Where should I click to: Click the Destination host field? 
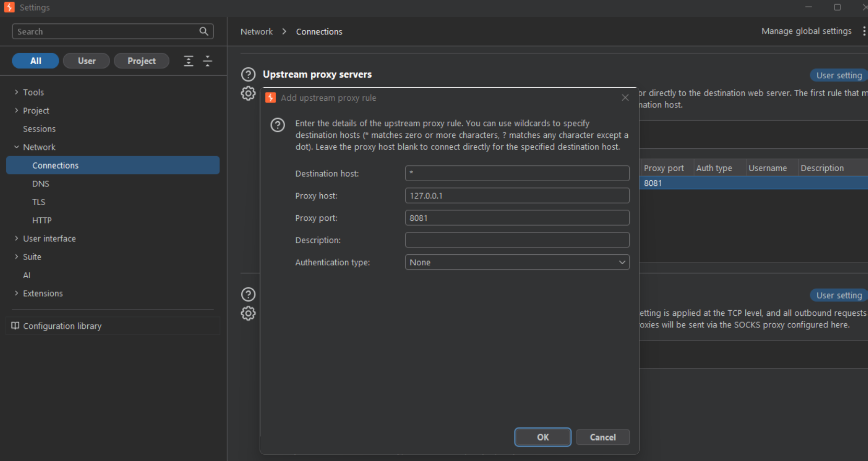point(517,173)
